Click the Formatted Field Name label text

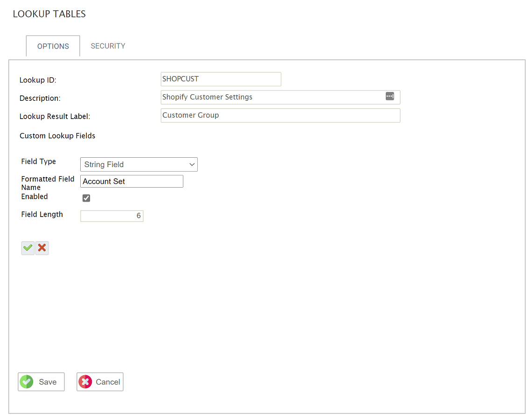tap(48, 183)
